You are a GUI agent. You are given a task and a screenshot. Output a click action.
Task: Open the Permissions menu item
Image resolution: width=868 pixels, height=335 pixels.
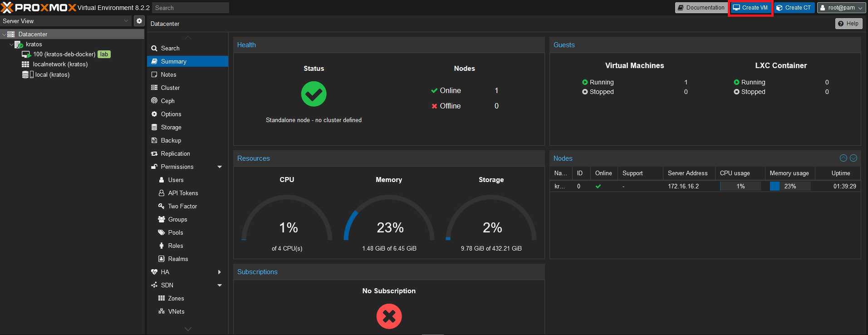187,167
